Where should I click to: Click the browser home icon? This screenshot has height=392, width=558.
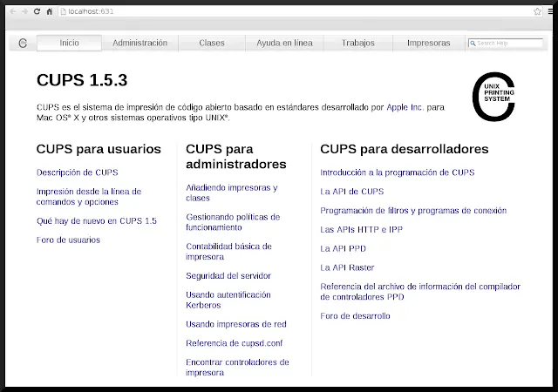pos(50,11)
